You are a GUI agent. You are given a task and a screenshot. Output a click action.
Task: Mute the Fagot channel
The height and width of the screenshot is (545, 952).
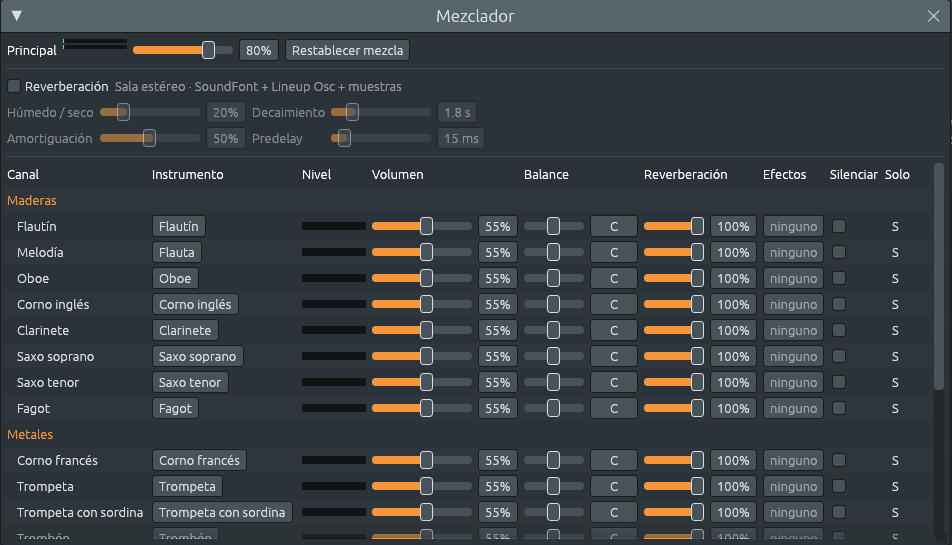838,409
